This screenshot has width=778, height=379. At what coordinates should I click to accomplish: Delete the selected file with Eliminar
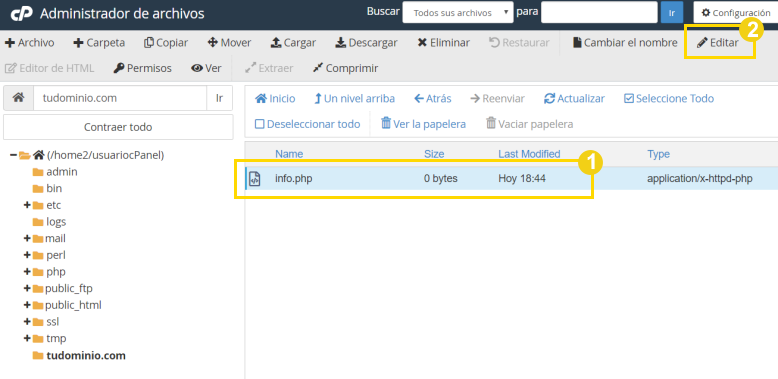coord(444,43)
